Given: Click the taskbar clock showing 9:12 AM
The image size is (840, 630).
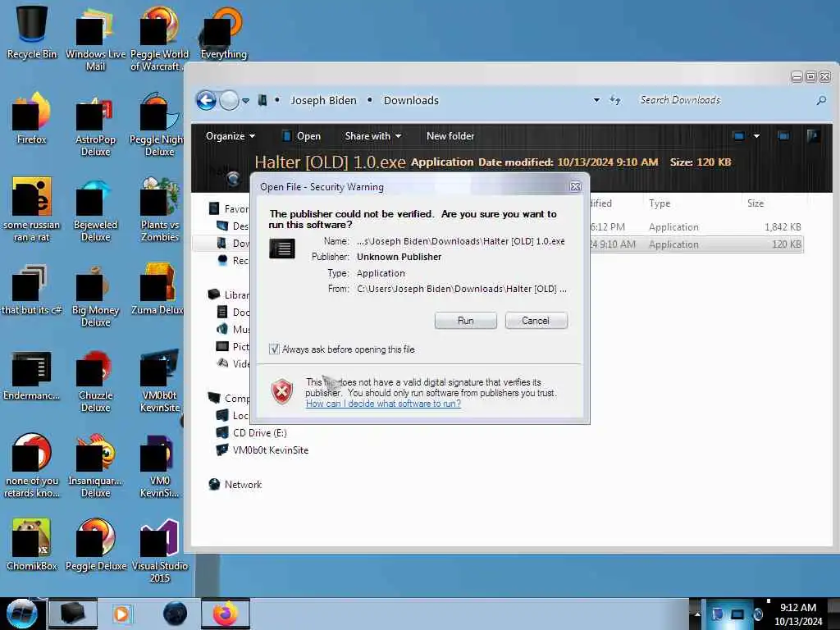Looking at the screenshot, I should (x=797, y=614).
